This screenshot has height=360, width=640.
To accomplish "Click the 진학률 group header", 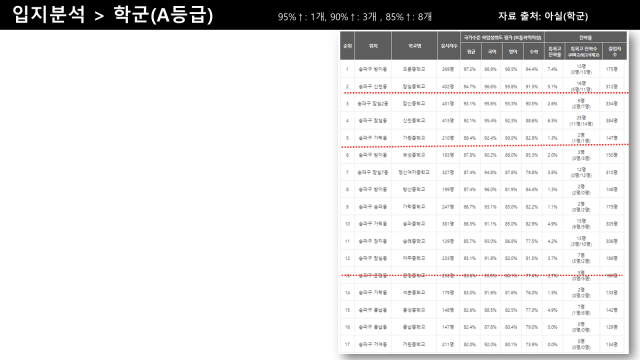I will coord(585,37).
